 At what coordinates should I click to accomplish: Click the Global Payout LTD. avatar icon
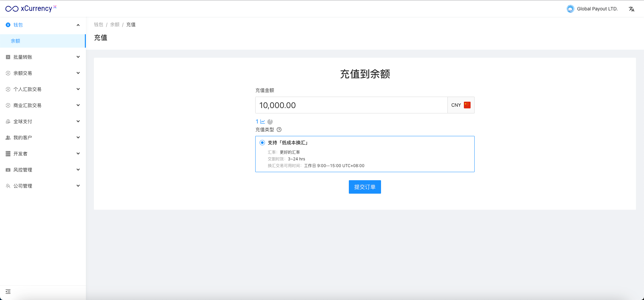tap(570, 9)
